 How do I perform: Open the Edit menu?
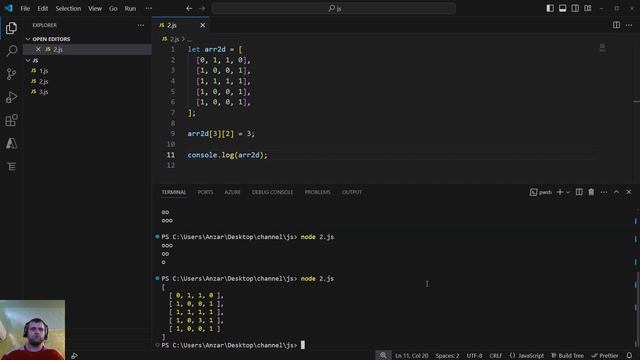42,8
